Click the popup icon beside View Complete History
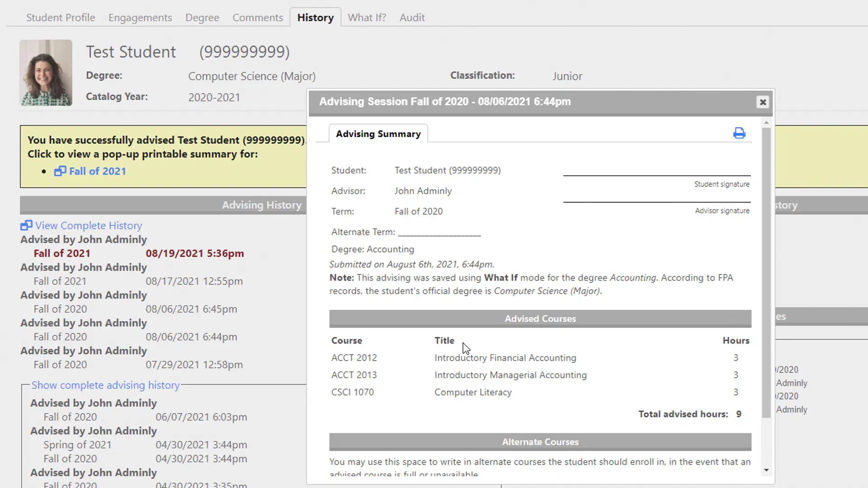The height and width of the screenshot is (488, 868). click(26, 225)
